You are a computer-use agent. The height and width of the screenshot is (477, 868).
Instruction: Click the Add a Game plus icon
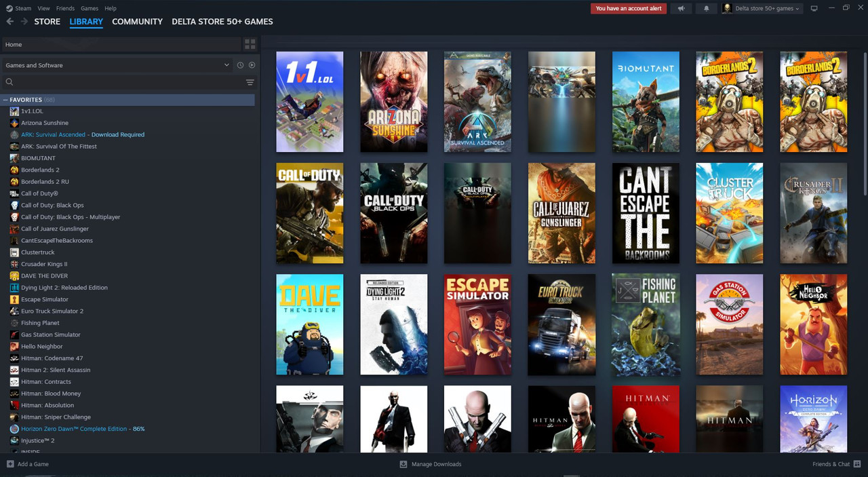click(10, 464)
